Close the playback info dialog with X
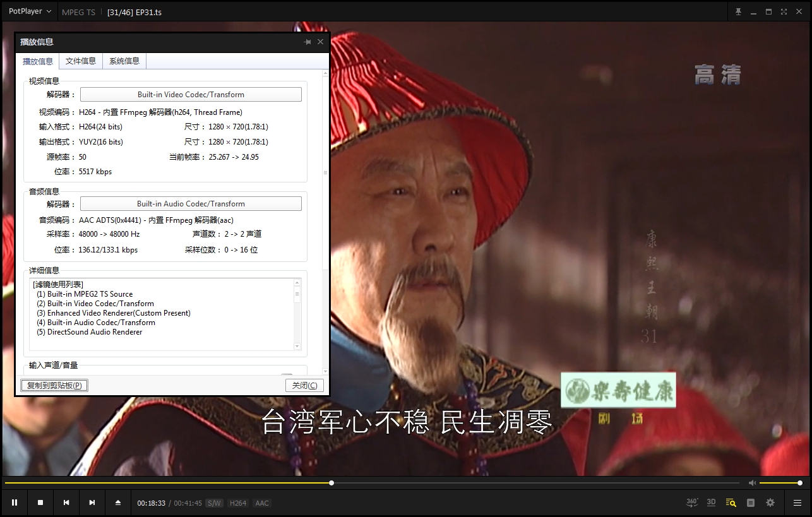This screenshot has height=517, width=812. coord(320,42)
